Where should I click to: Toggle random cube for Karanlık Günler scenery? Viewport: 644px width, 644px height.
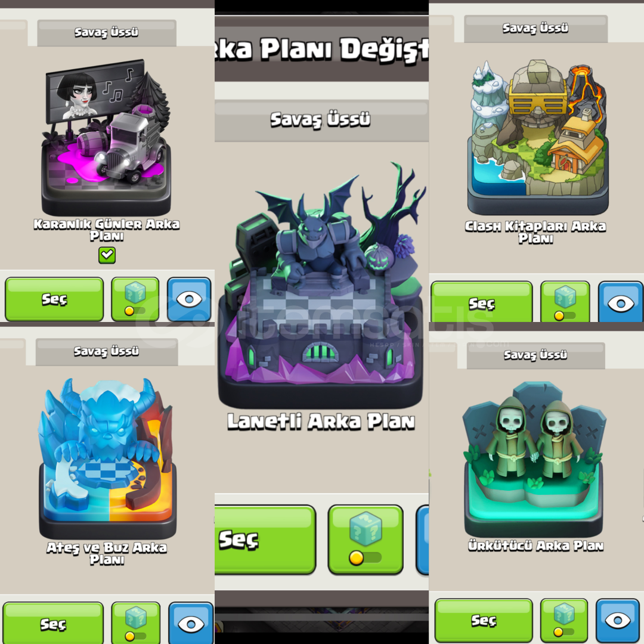[x=135, y=299]
